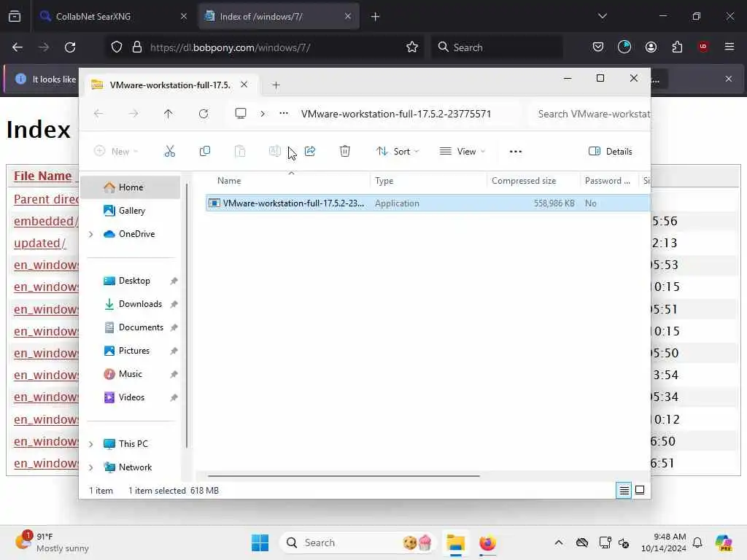
Task: Click the PC monitor icon in address bar
Action: [x=241, y=114]
